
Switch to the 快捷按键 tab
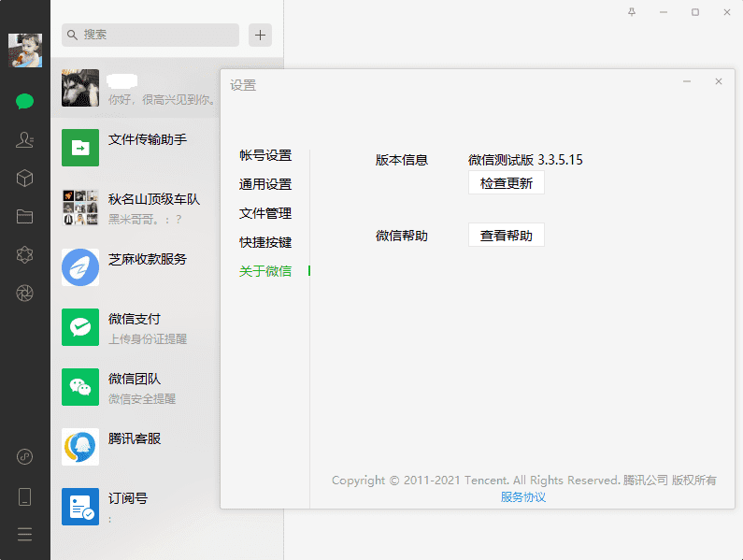[x=265, y=242]
